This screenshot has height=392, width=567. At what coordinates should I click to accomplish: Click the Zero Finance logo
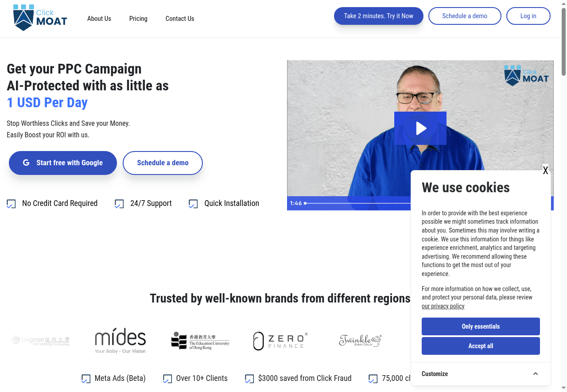click(x=280, y=341)
